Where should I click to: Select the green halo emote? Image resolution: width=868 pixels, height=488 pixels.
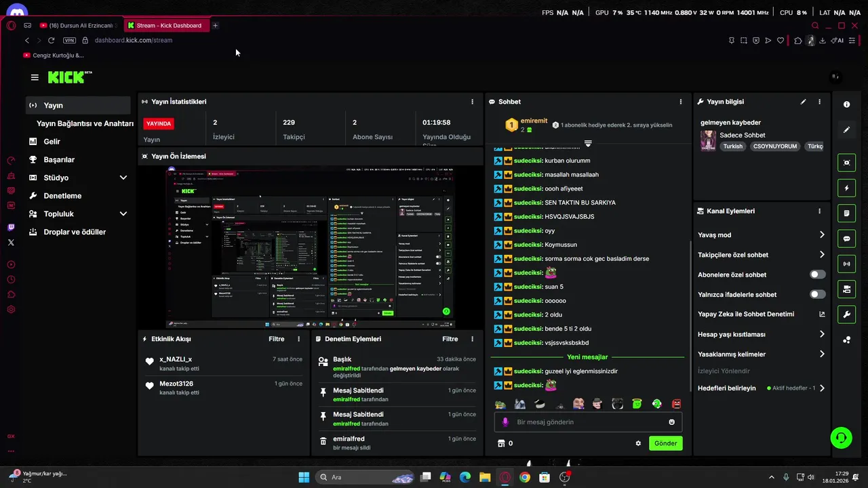coord(637,404)
